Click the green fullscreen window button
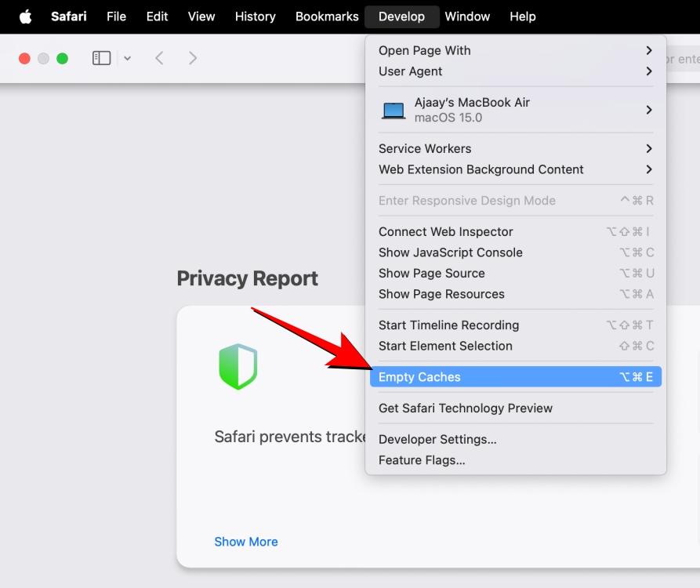This screenshot has width=700, height=588. (63, 59)
